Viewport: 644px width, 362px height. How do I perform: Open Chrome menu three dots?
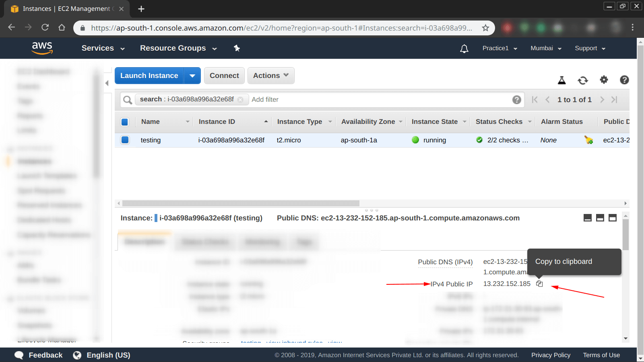[x=633, y=27]
